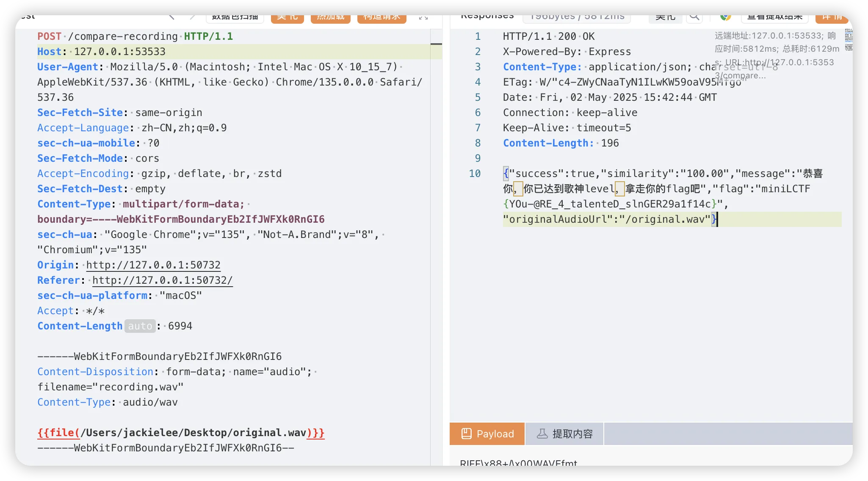Toggle the auto tag beside Content-Length
The height and width of the screenshot is (481, 868).
(140, 326)
